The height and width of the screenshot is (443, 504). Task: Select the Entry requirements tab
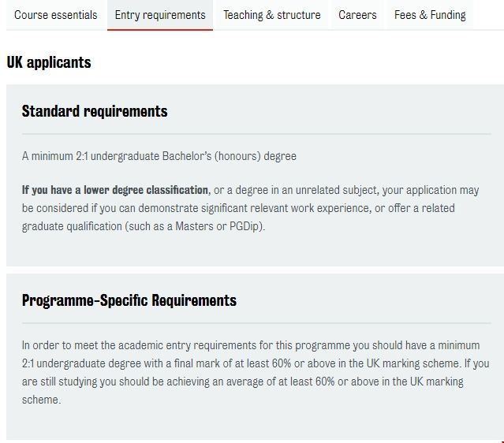click(x=160, y=15)
